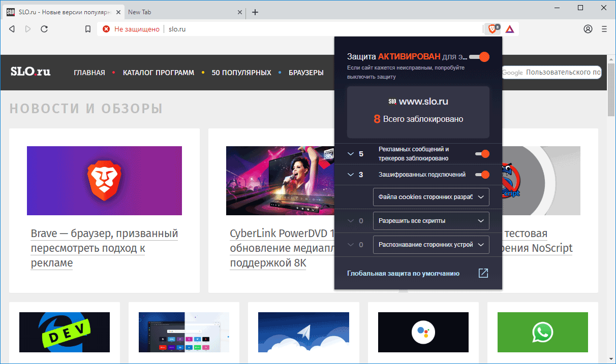The width and height of the screenshot is (616, 364).
Task: Click the Google Assistant thumbnail
Action: pos(423,332)
